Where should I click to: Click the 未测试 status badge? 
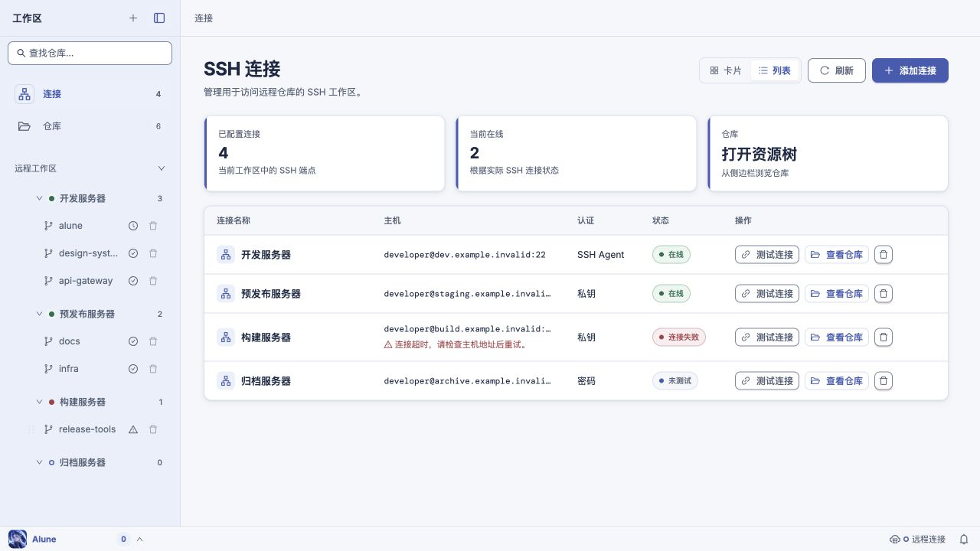(x=675, y=381)
